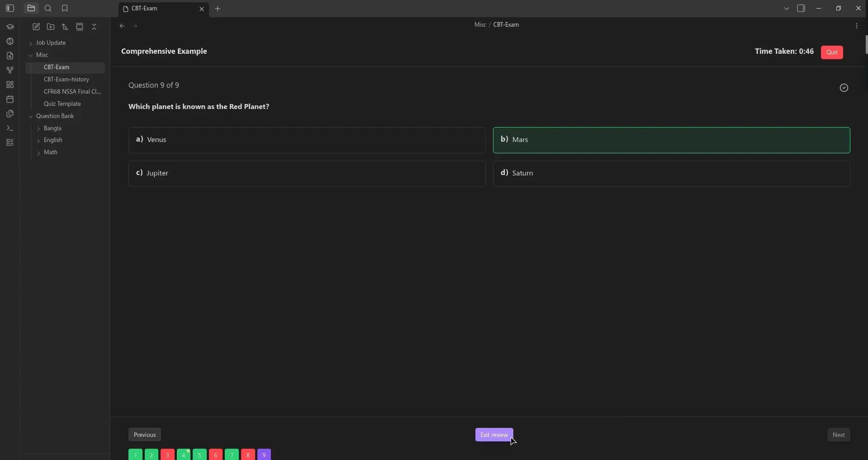
Task: Collapse all folders icon
Action: 94,27
